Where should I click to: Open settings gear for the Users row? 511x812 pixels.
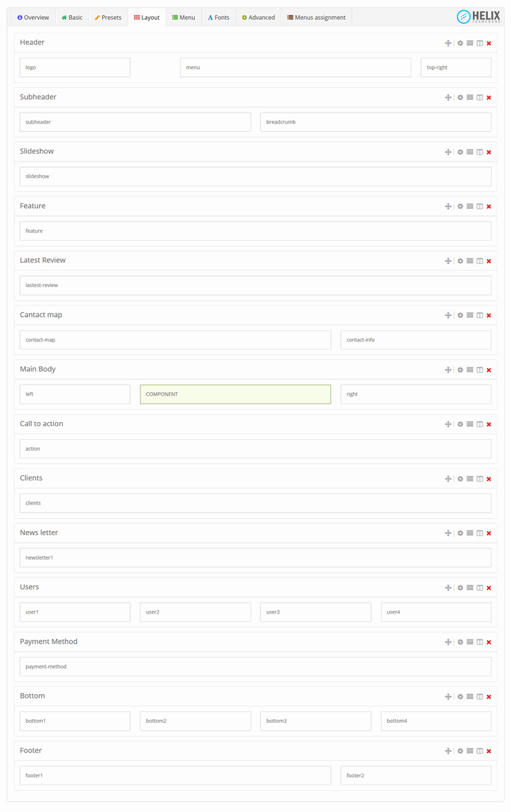click(x=460, y=588)
